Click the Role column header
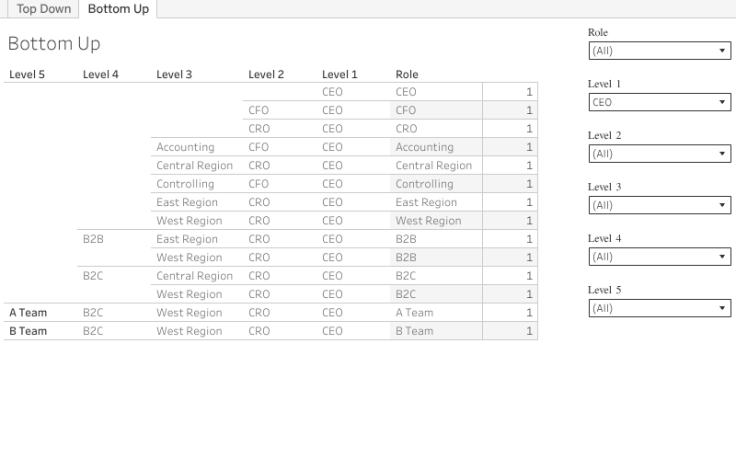Screen dimensions: 736x454 407,74
